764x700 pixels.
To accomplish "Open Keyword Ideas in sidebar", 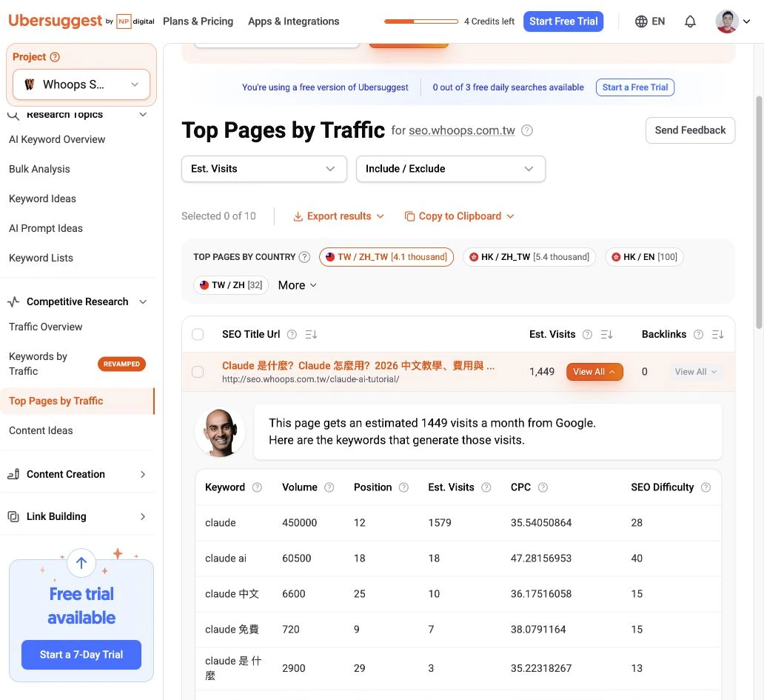I will (42, 199).
